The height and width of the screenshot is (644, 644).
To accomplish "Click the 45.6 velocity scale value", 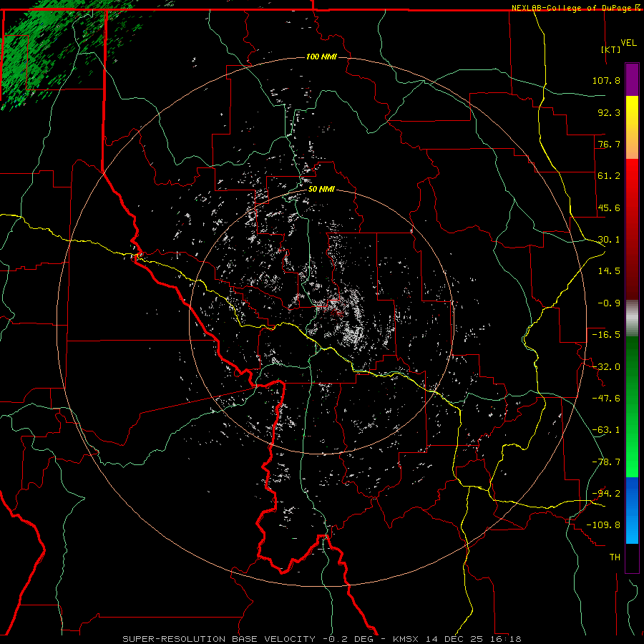I will 609,208.
